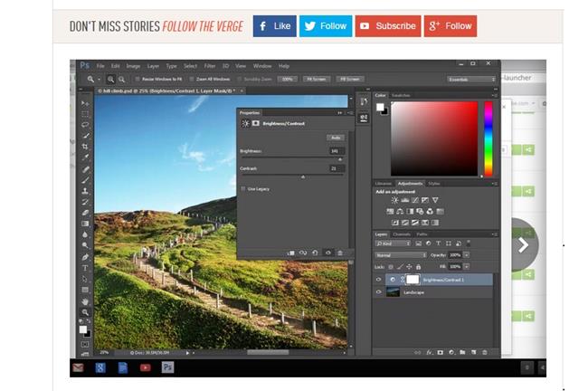Select the Clone Stamp tool
Viewport: 588px width, 391px height.
pyautogui.click(x=86, y=191)
